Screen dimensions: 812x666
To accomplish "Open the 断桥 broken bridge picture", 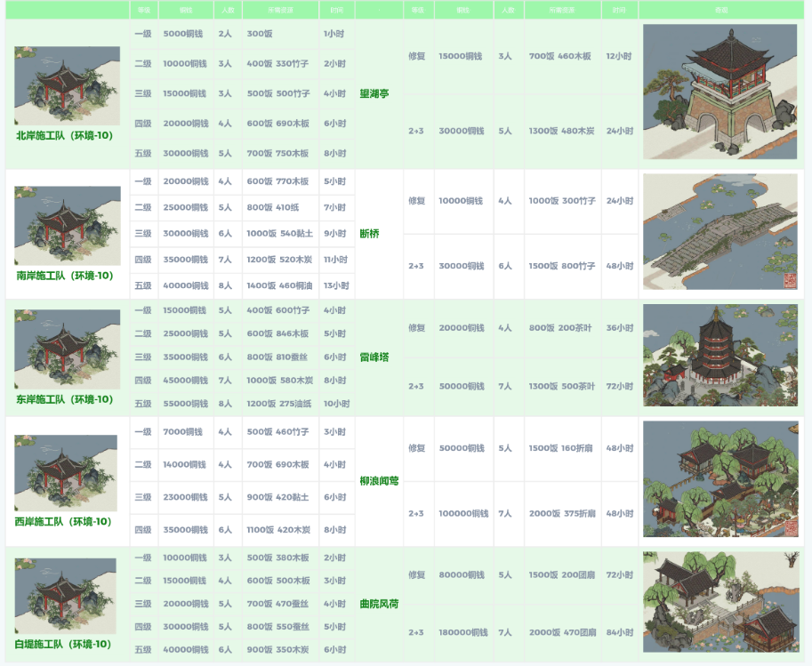I will click(720, 232).
